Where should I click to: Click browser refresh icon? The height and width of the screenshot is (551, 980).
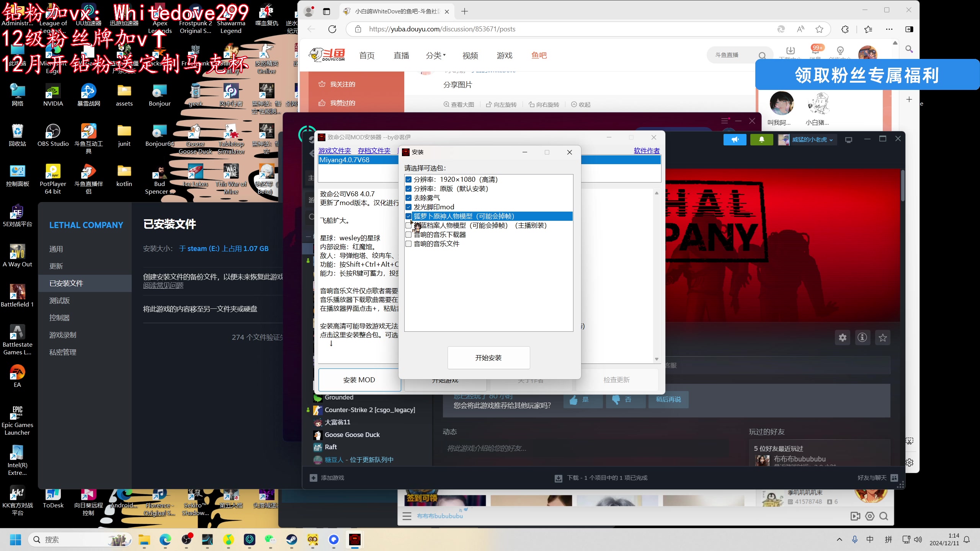pyautogui.click(x=332, y=29)
